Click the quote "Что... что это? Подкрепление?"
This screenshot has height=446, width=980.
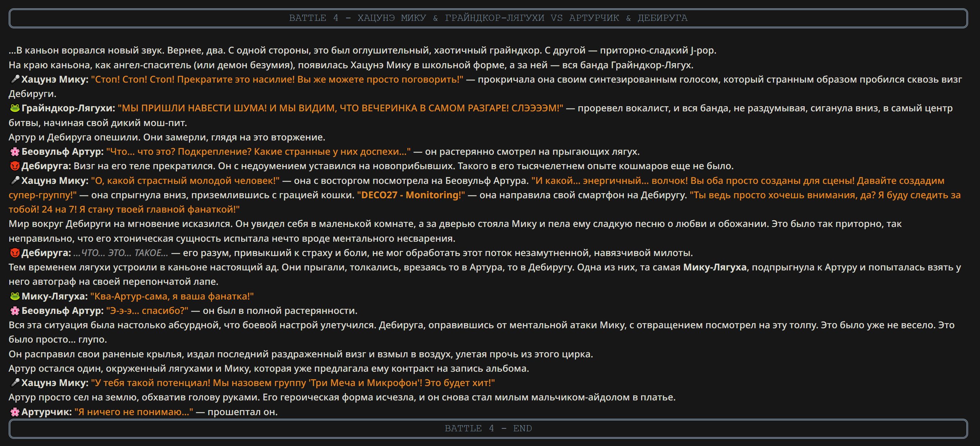tap(179, 152)
